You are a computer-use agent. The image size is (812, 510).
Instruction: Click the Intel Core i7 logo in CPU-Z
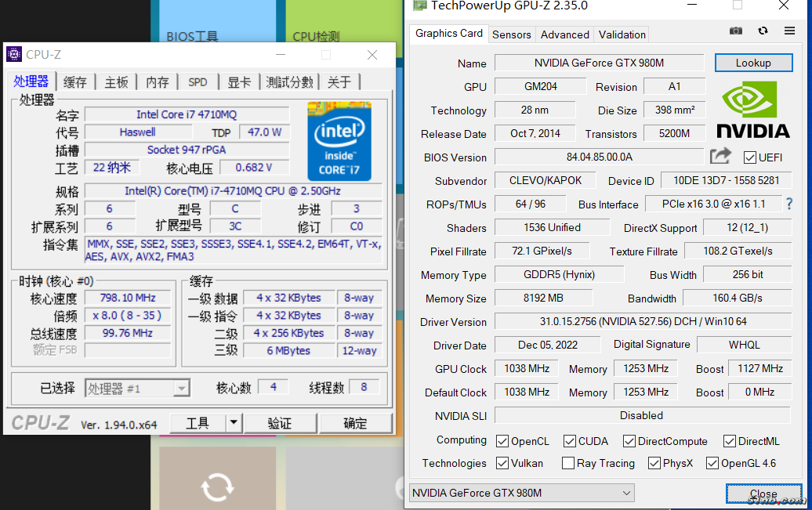click(339, 141)
